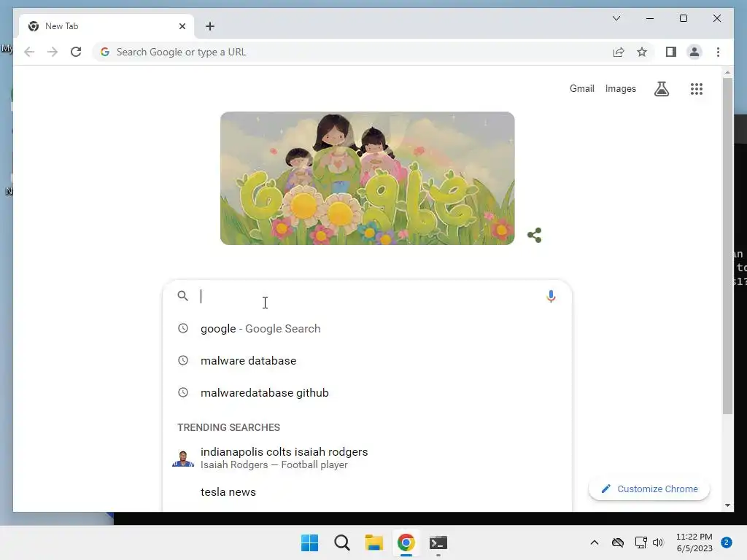Click the clock icon beside 'malware database'

[x=183, y=360]
